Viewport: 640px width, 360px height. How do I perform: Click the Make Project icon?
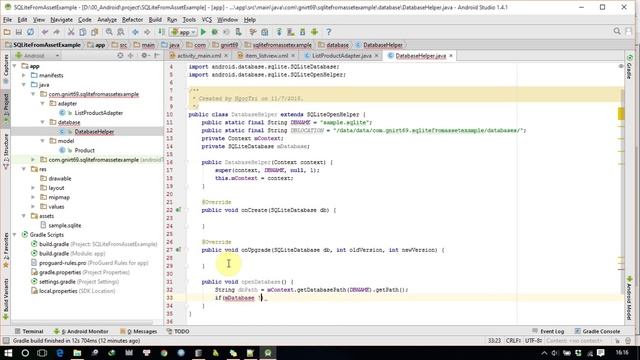pos(162,32)
